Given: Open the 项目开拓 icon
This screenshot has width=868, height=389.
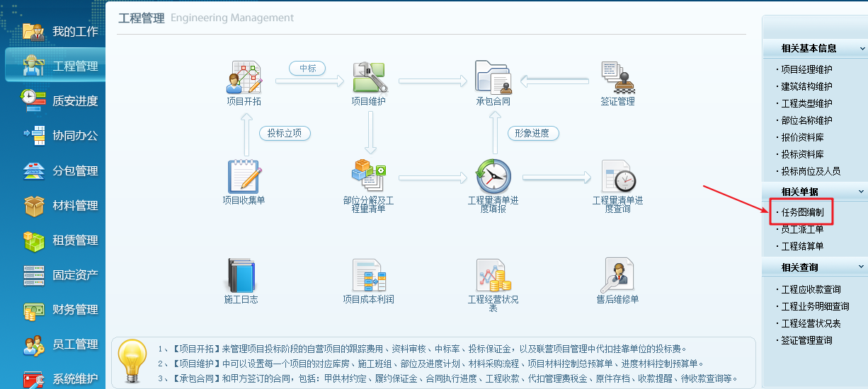Looking at the screenshot, I should click(244, 77).
